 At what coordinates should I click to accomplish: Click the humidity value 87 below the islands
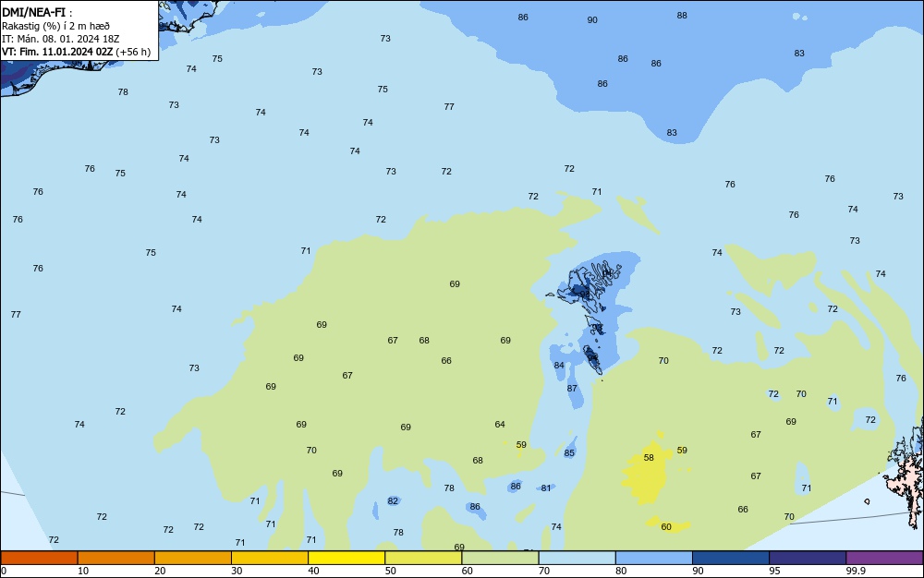[x=572, y=388]
